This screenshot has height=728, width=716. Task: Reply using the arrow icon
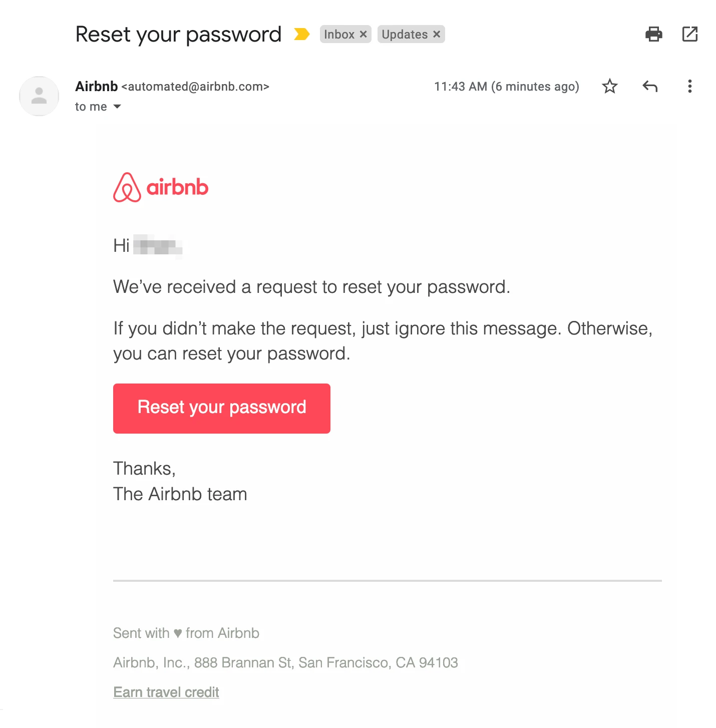click(649, 87)
